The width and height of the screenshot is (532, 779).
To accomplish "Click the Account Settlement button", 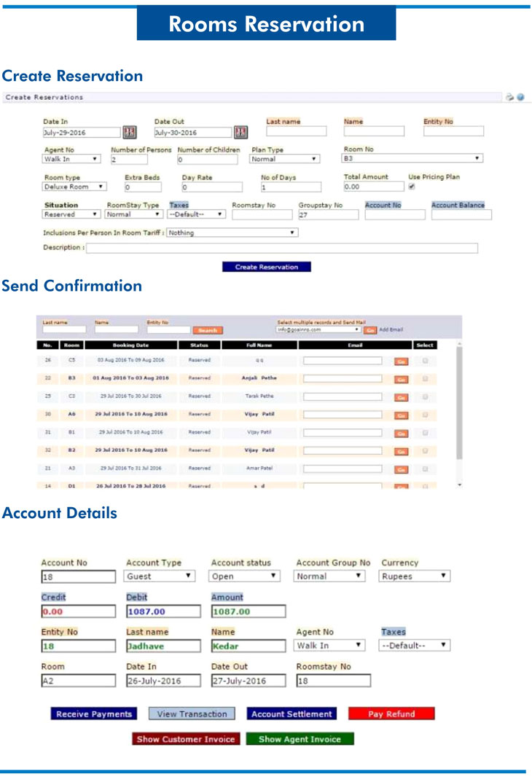I will (x=292, y=714).
